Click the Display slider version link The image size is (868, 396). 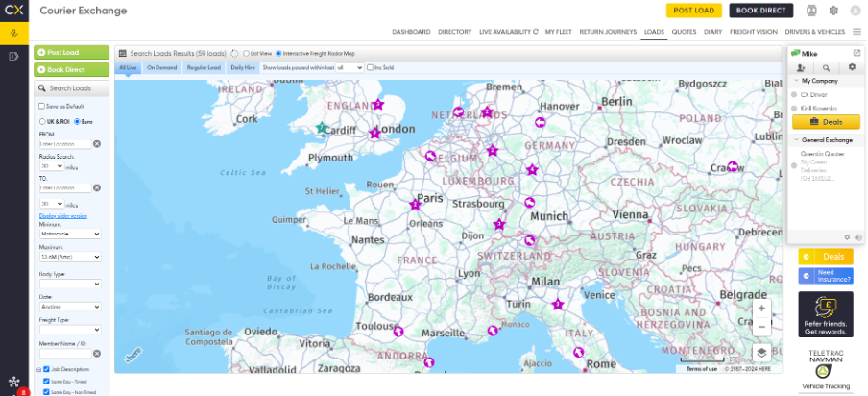point(63,216)
